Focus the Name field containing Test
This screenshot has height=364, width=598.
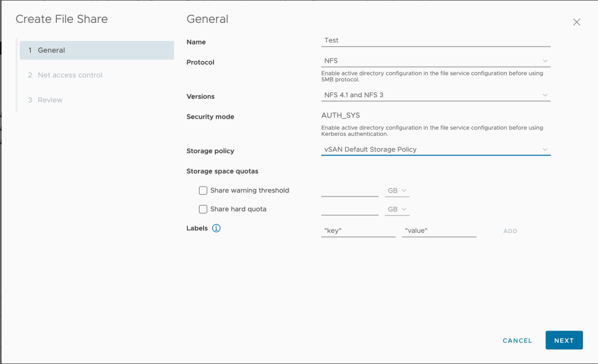tap(435, 40)
